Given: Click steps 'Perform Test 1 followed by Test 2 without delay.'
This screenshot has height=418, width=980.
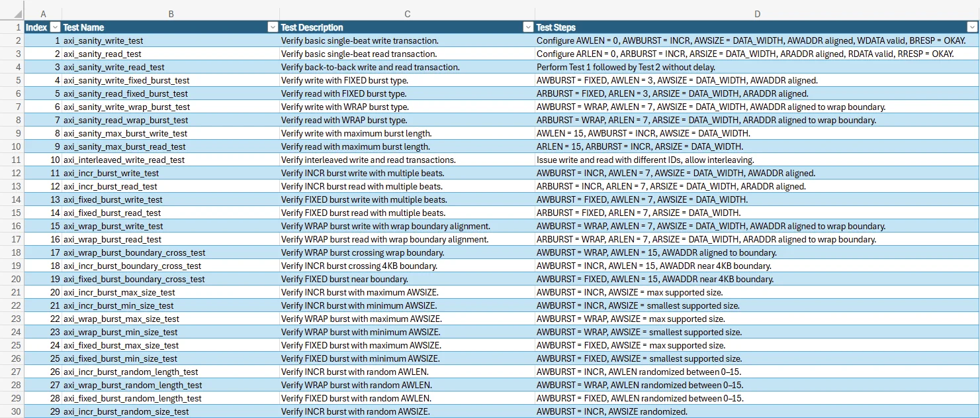Looking at the screenshot, I should tap(625, 67).
